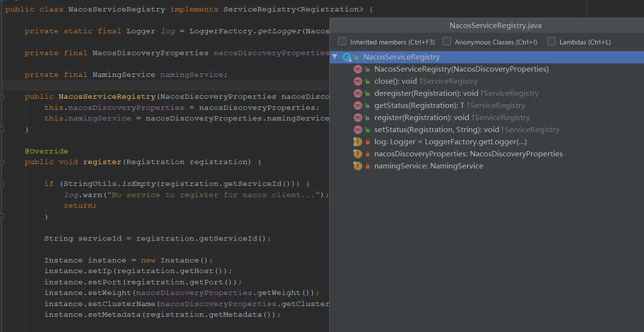The width and height of the screenshot is (644, 332).
Task: Click the new Instance() expression
Action: click(175, 260)
